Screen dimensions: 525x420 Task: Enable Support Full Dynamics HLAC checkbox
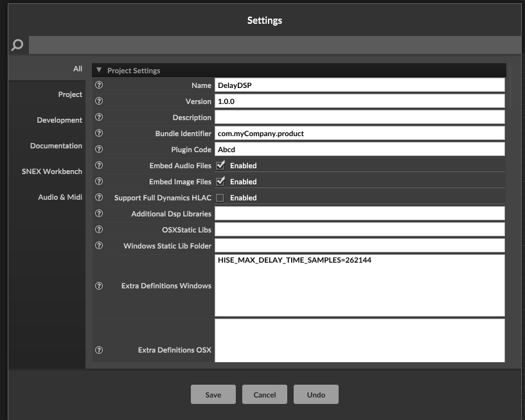coord(220,198)
